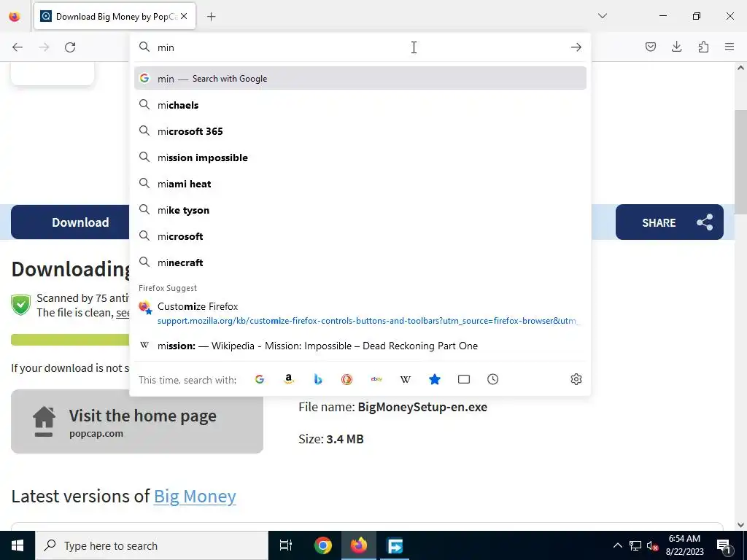Open Wikipedia Mission: Impossible Dead Reckoning result
This screenshot has width=747, height=560.
(x=360, y=346)
